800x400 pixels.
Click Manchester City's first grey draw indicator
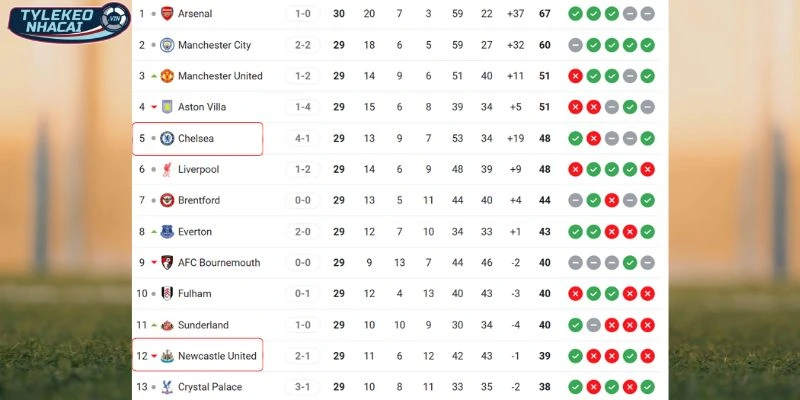[x=575, y=45]
